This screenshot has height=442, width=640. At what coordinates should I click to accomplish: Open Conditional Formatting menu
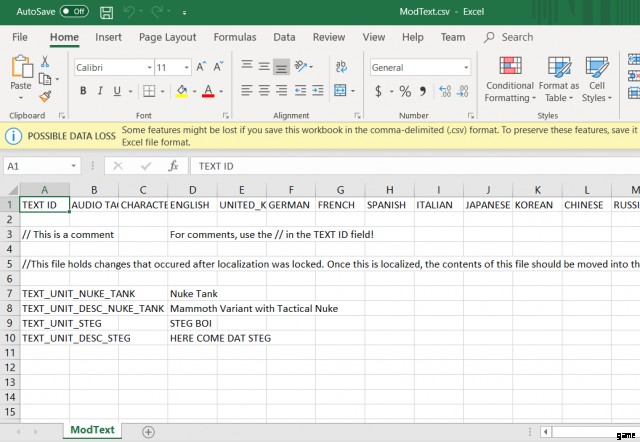(510, 80)
